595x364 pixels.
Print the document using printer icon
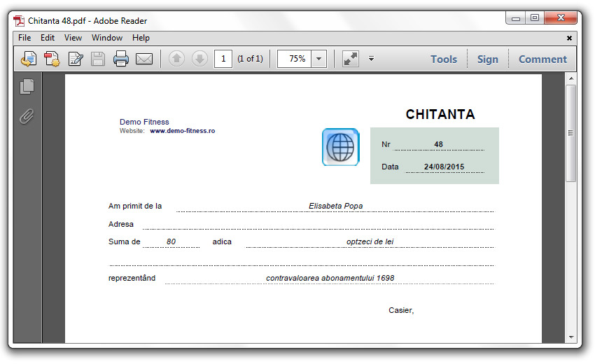121,59
